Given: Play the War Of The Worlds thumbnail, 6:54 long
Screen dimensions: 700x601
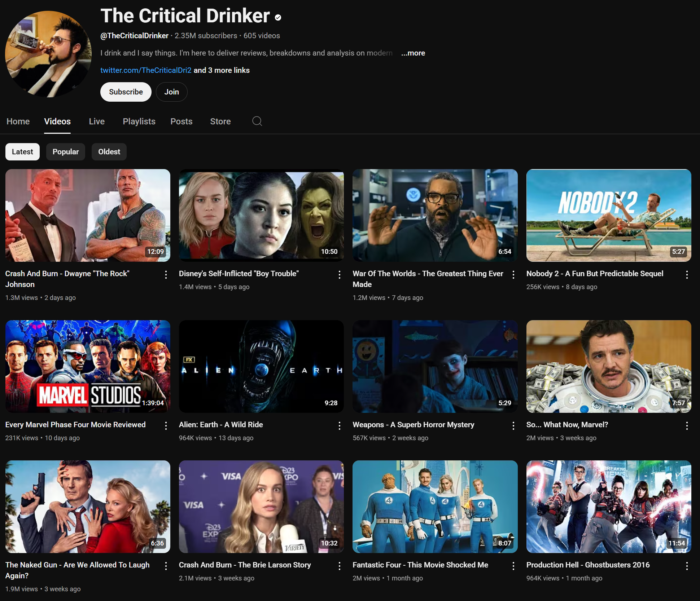Looking at the screenshot, I should tap(435, 215).
